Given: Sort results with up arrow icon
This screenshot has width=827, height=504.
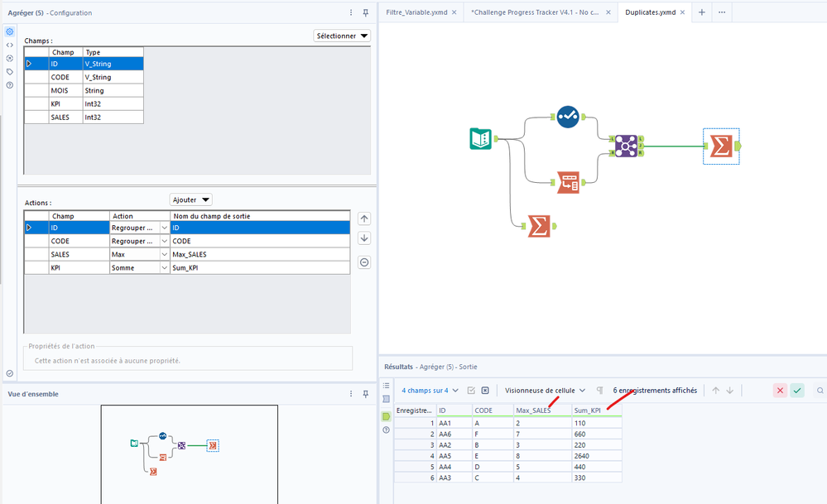Looking at the screenshot, I should pos(716,391).
